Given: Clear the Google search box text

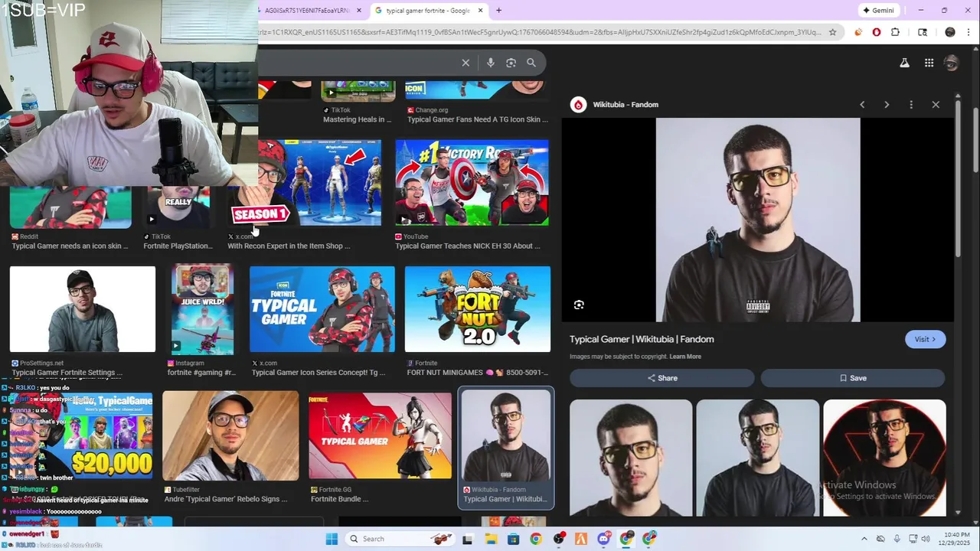Looking at the screenshot, I should coord(465,63).
